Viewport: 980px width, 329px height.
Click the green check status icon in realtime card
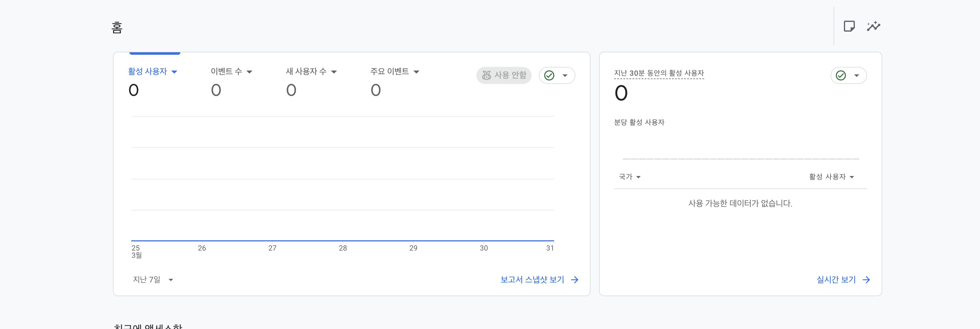[841, 75]
